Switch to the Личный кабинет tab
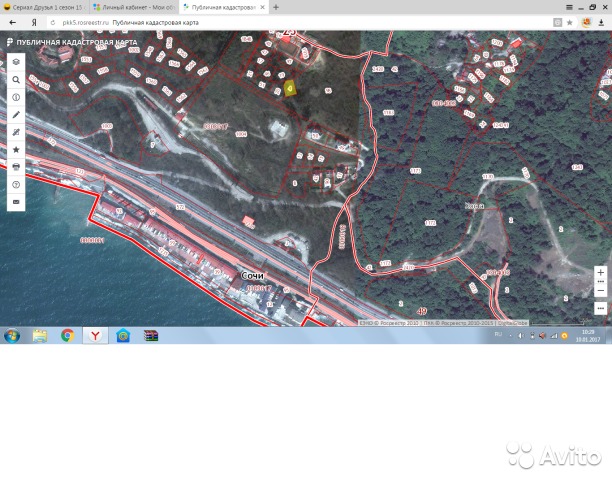Screen dimensions: 612x480 point(135,7)
